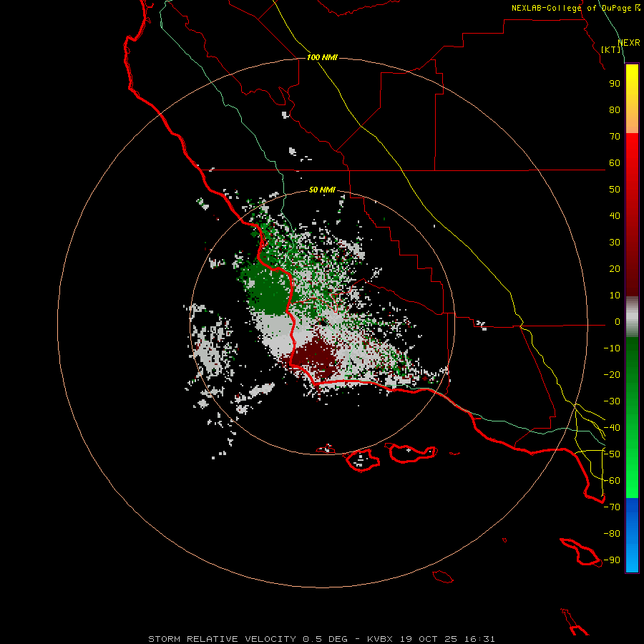
Task: Select the -80 scale value
Action: (x=612, y=534)
